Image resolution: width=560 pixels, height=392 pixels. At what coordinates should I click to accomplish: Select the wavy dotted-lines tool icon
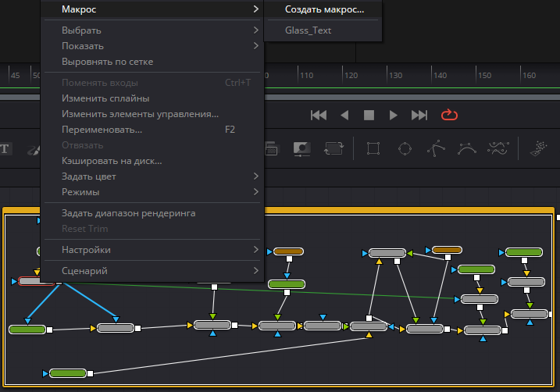coord(498,148)
